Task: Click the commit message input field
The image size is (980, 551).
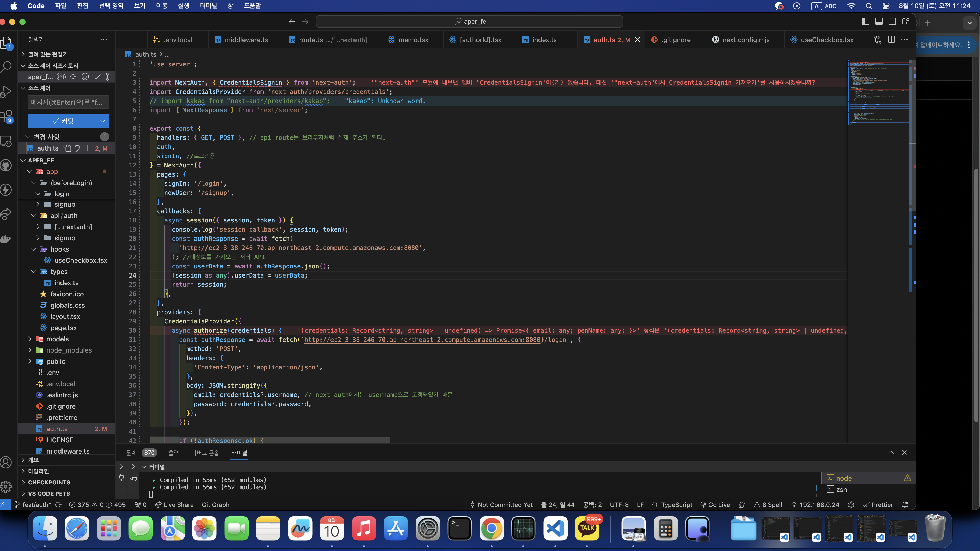Action: [68, 102]
